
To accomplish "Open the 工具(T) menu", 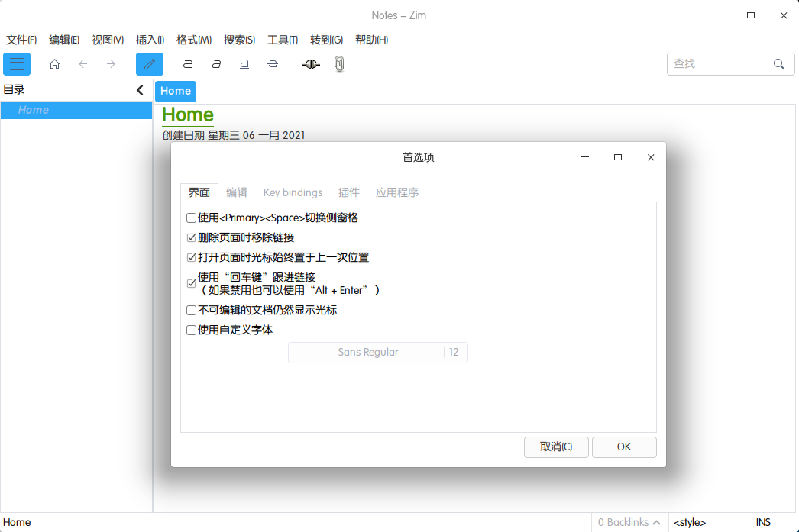I will (283, 40).
